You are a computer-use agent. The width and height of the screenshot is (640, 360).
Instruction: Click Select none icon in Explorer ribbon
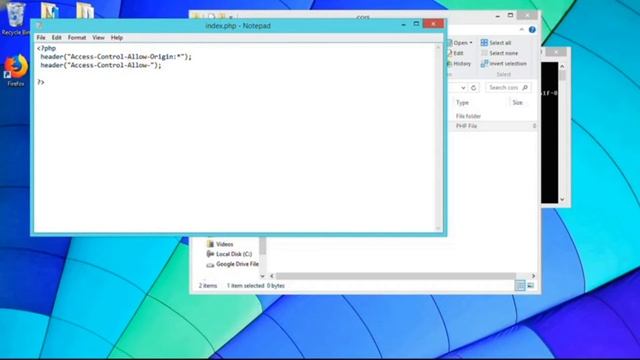point(484,53)
